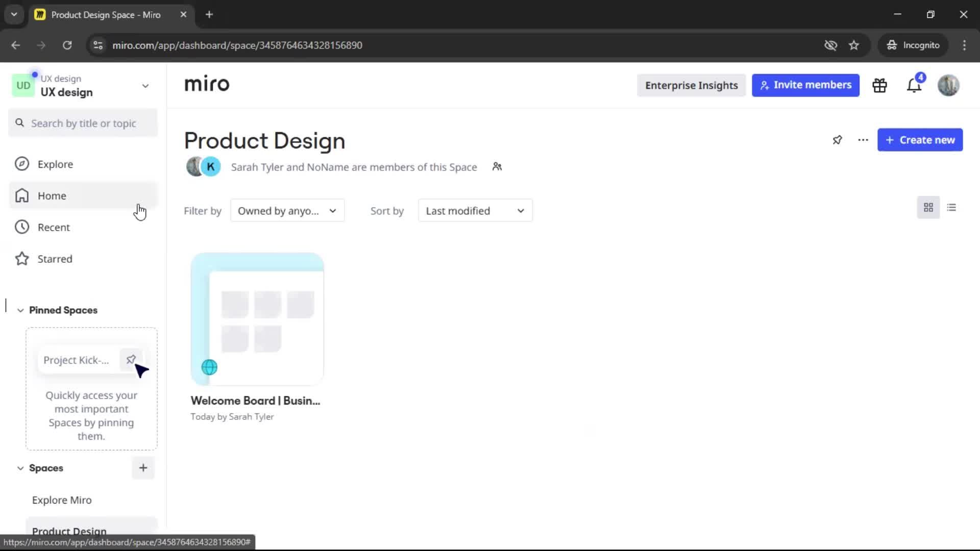The image size is (980, 551).
Task: Click the browser address bar URL
Action: click(237, 45)
